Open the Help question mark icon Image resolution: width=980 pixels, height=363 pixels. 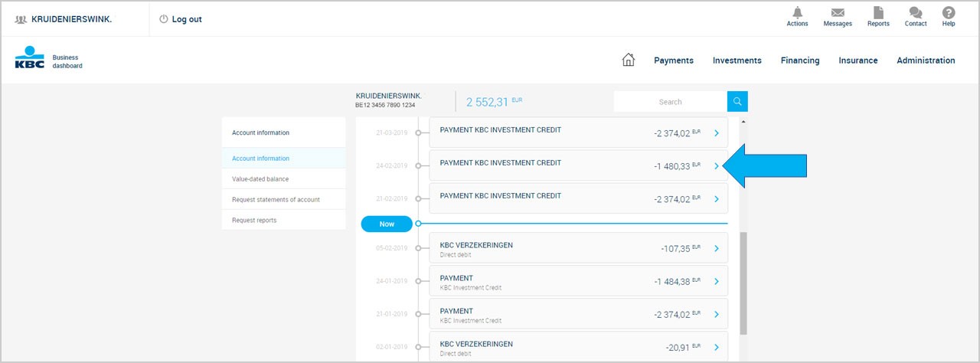(949, 13)
